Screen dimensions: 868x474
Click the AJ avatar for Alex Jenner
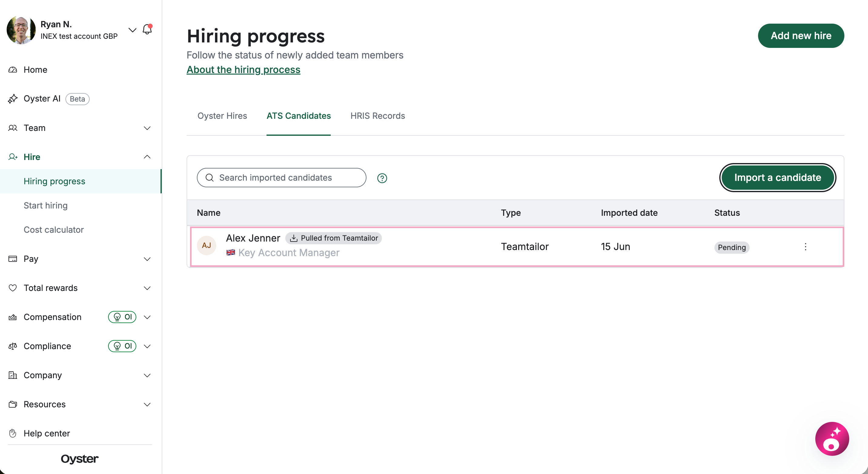coord(206,245)
